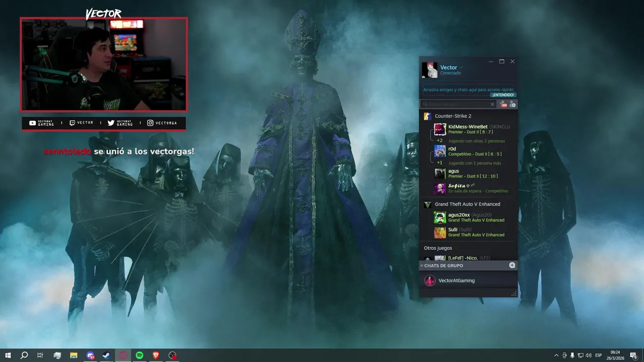
Task: Click the Twitch VECTOR label
Action: 82,123
